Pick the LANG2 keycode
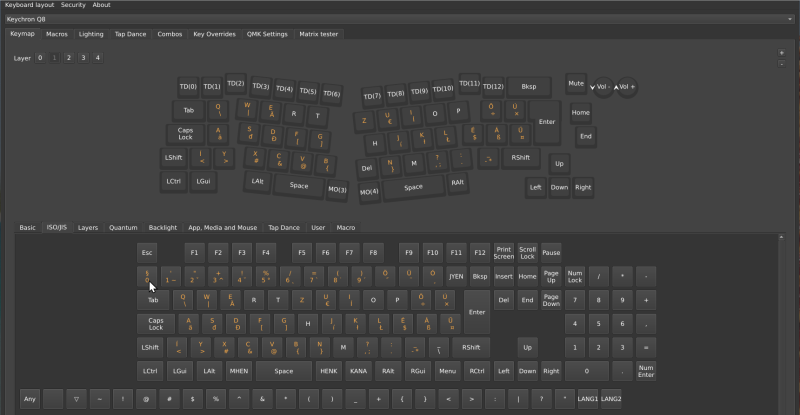800x415 pixels. [611, 399]
